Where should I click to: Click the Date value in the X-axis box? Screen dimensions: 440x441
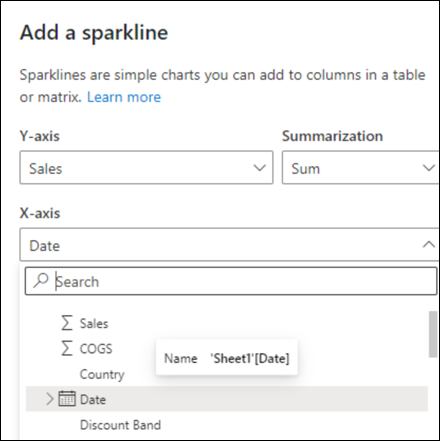click(x=45, y=246)
